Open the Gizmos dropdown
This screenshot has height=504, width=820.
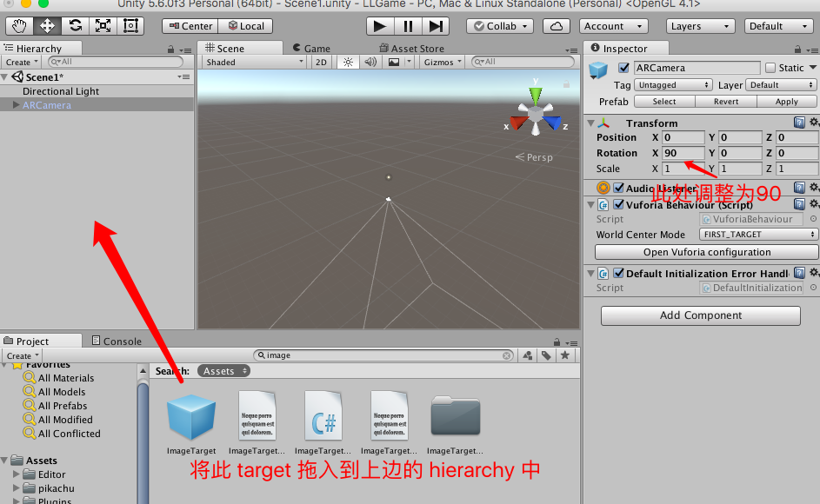(443, 63)
